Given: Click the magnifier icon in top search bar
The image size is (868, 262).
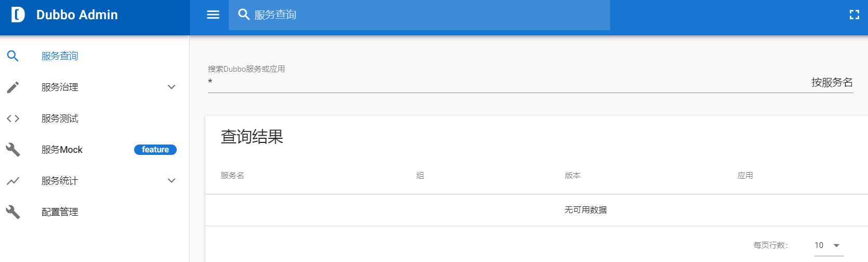Looking at the screenshot, I should tap(244, 15).
